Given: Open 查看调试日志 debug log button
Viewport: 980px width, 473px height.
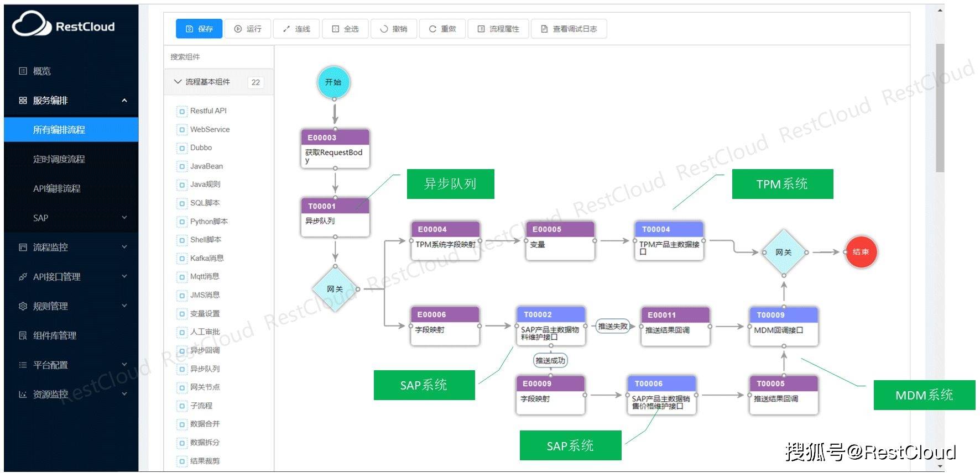Looking at the screenshot, I should pyautogui.click(x=569, y=29).
